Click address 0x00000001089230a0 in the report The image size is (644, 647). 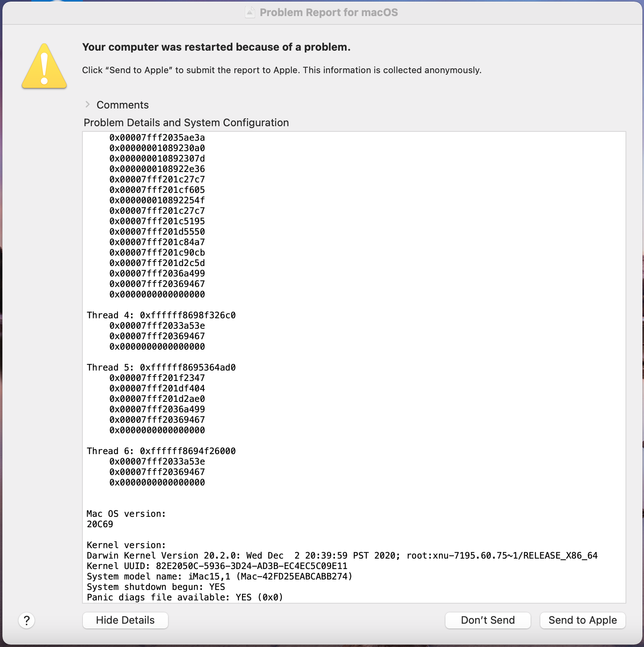[157, 148]
